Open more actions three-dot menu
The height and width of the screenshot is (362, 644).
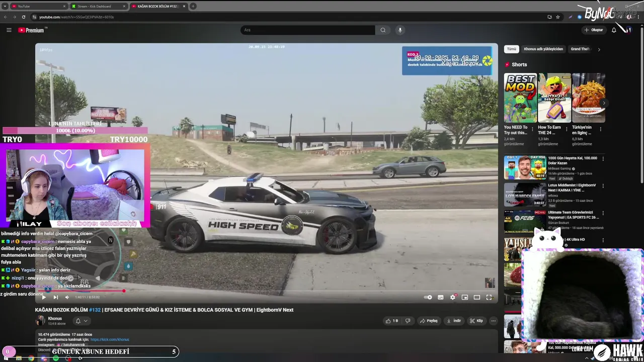tap(494, 321)
